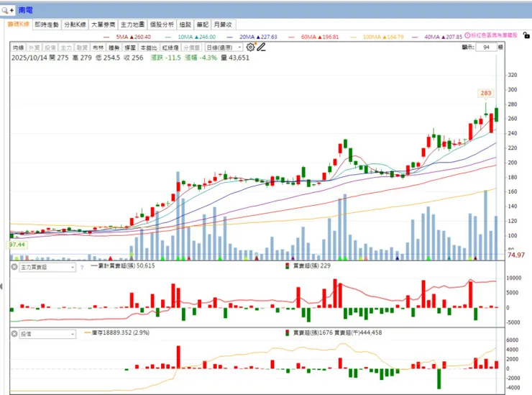Open the 投信 sub-chart indicator dropdown

47,335
